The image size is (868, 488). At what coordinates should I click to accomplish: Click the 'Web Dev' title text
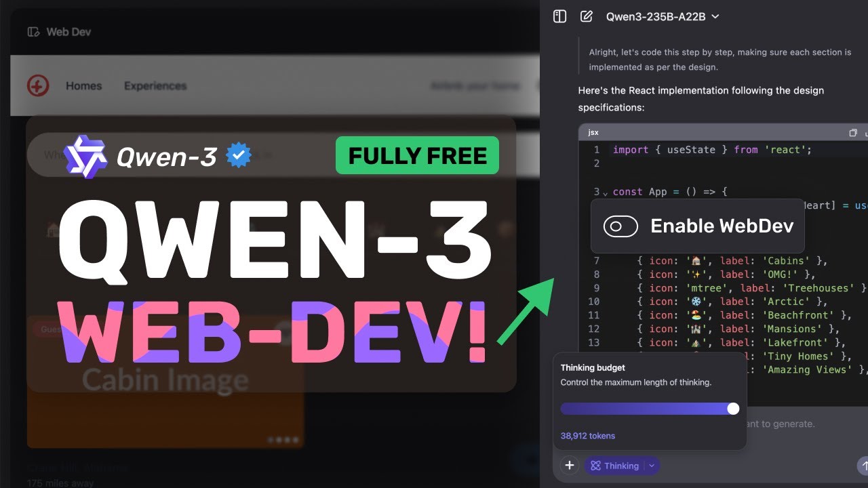[68, 32]
